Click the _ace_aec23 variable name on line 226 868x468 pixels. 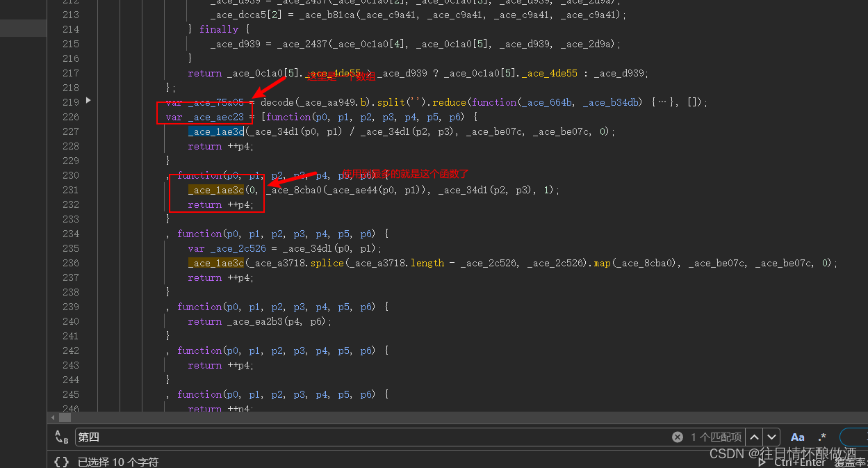pos(216,117)
